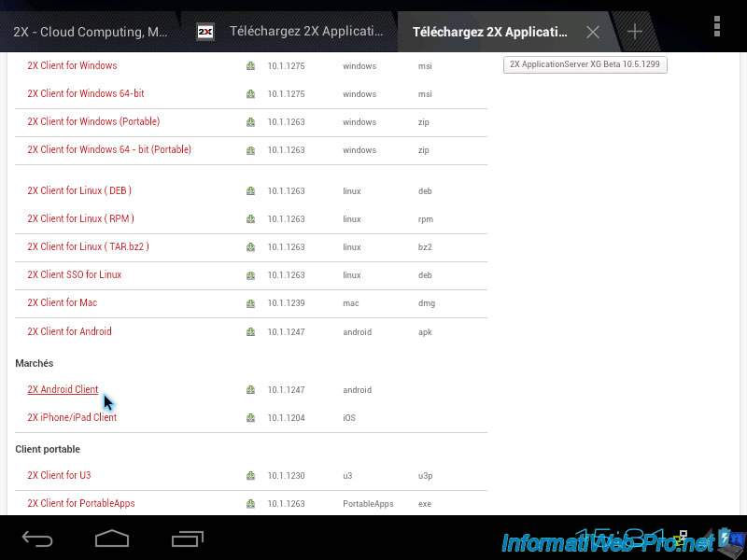
Task: Open 2X Client for Windows 64-bit link
Action: click(86, 94)
